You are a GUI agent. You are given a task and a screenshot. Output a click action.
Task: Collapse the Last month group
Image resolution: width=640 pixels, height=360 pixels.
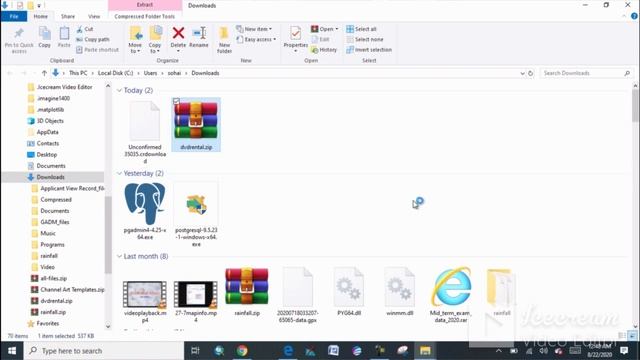(x=119, y=256)
